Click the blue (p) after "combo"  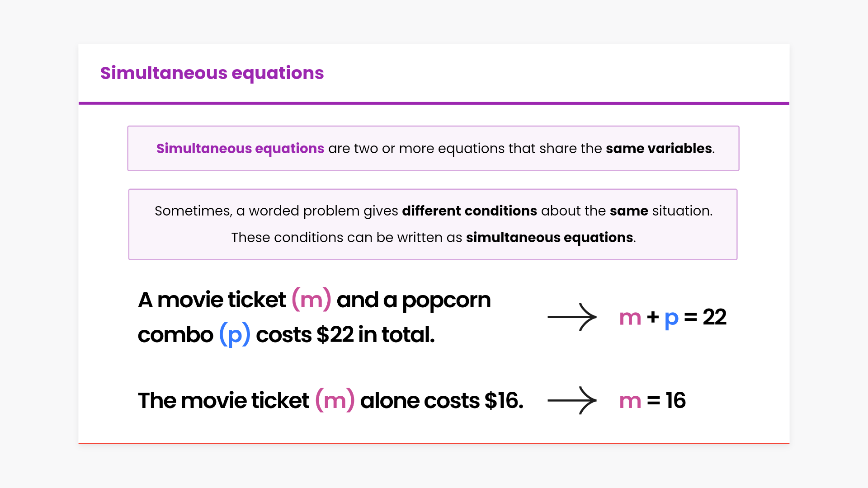pos(235,335)
